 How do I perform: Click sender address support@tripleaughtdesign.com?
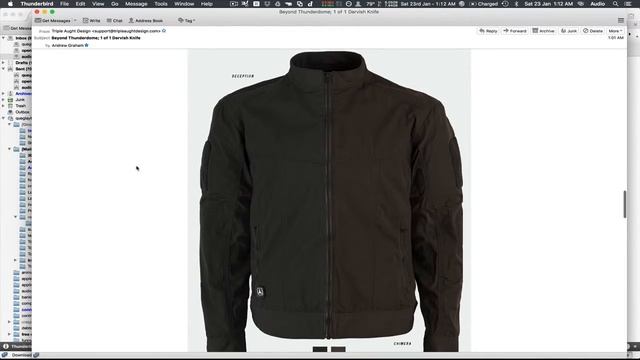(127, 31)
